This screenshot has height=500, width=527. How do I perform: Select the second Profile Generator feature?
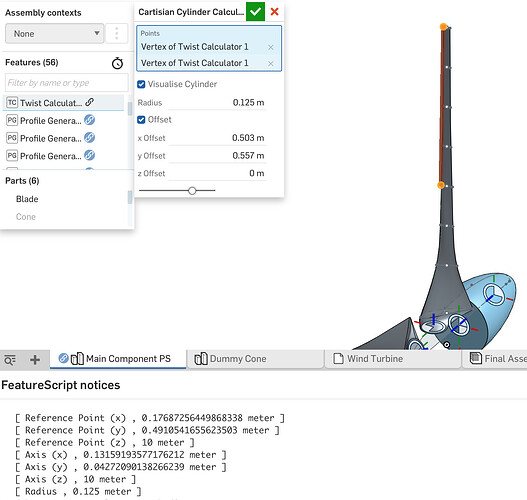coord(64,138)
